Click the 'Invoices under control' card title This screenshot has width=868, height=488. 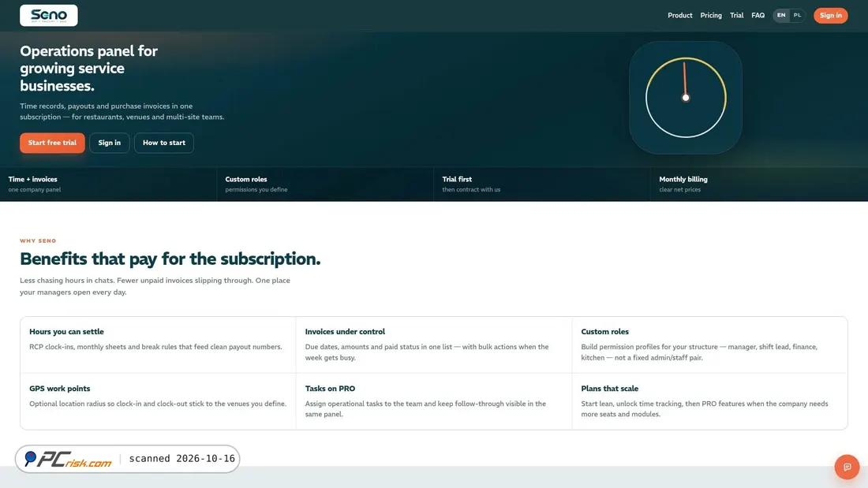coord(345,331)
